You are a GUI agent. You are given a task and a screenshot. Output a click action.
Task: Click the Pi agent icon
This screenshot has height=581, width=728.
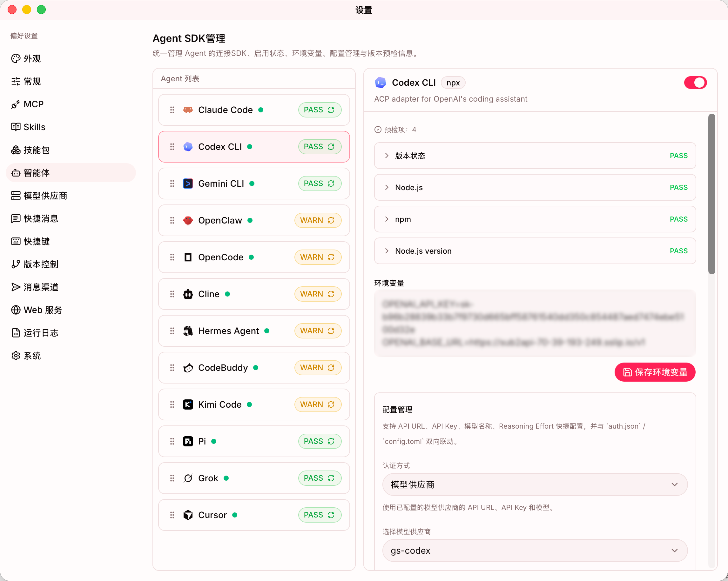click(188, 441)
